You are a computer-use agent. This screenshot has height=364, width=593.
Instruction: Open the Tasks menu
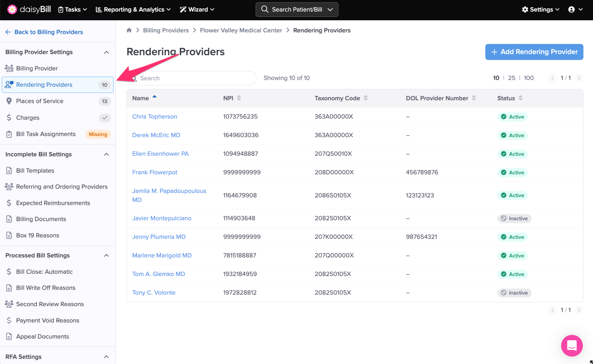[73, 10]
